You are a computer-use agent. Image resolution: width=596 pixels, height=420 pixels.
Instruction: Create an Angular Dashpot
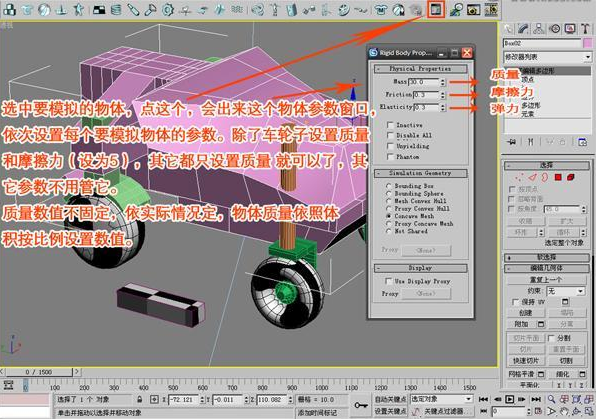150,9
